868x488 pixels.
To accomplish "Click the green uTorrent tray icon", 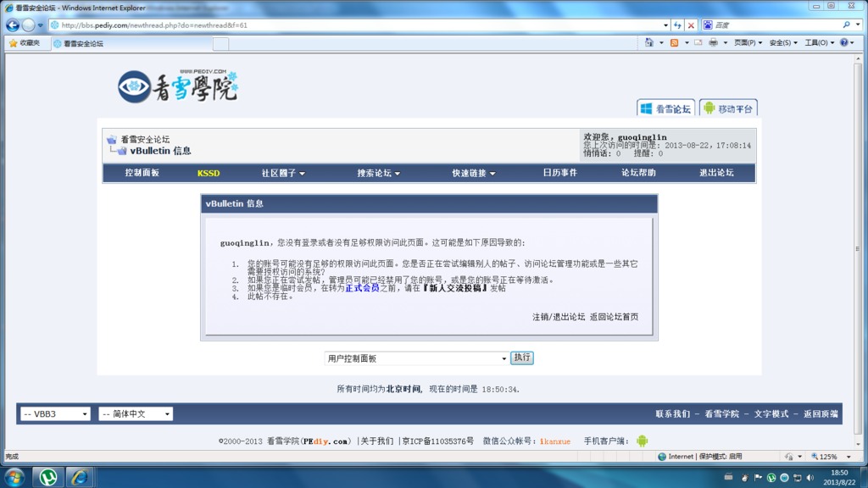I will (x=771, y=478).
